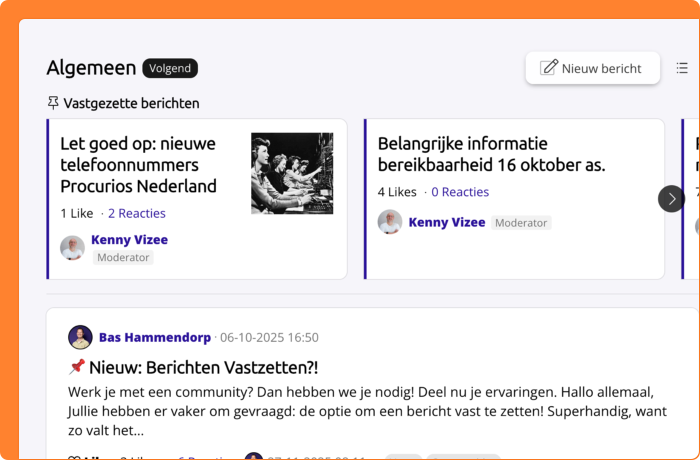Open the list view menu icon
The height and width of the screenshot is (460, 700).
click(682, 68)
